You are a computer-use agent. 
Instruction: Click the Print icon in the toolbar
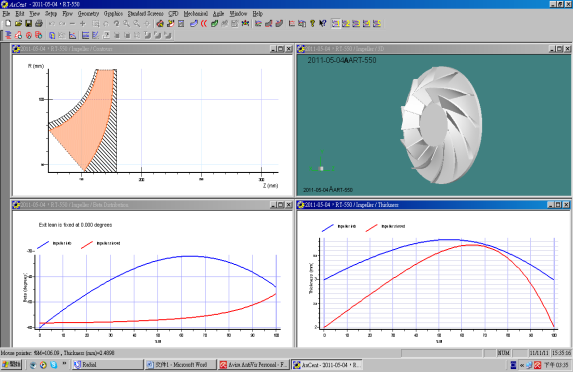[x=39, y=24]
